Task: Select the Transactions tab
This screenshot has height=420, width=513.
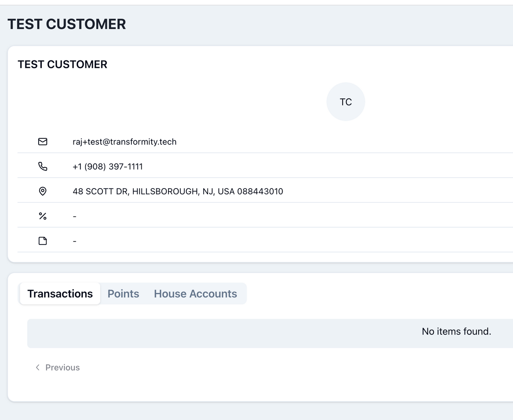Action: pos(60,294)
